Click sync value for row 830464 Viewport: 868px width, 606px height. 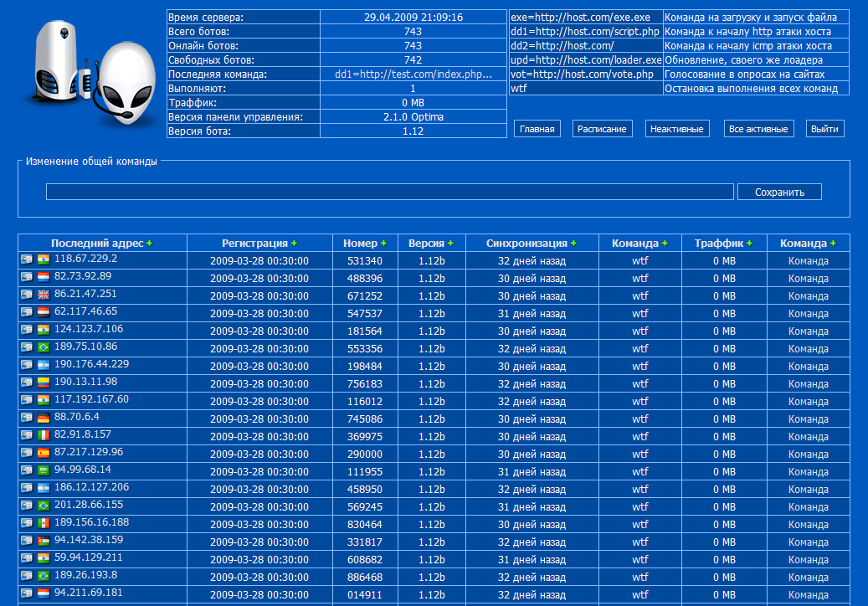(x=532, y=525)
